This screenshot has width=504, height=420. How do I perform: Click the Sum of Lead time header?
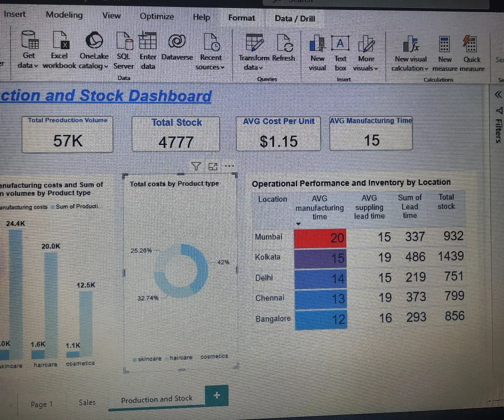point(410,206)
